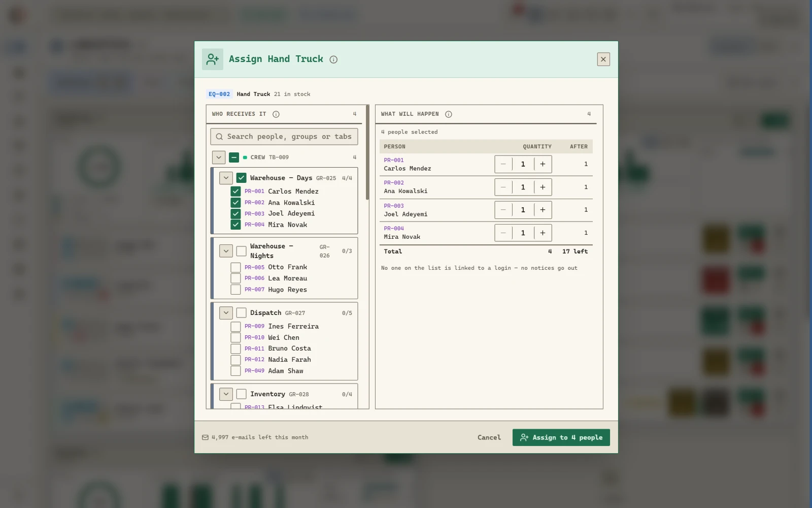Screen dimensions: 812x508
Task: Decrease quantity for Mira Novak
Action: point(503,233)
